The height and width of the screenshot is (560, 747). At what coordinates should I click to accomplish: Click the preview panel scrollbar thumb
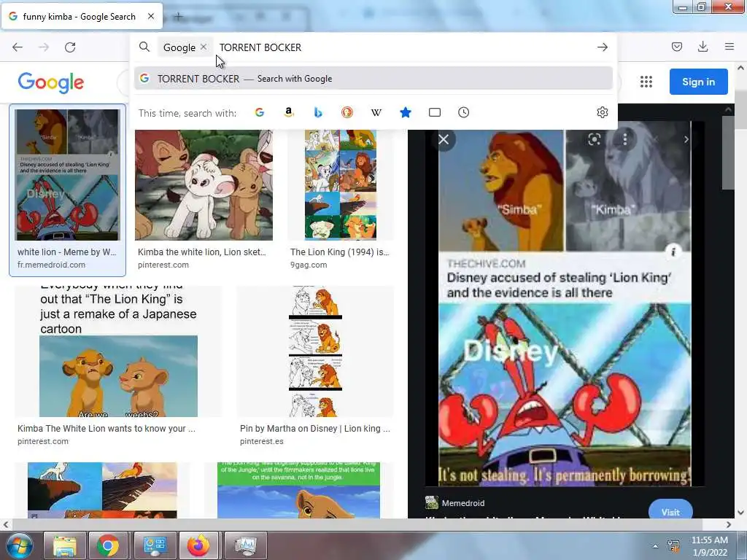[x=728, y=152]
